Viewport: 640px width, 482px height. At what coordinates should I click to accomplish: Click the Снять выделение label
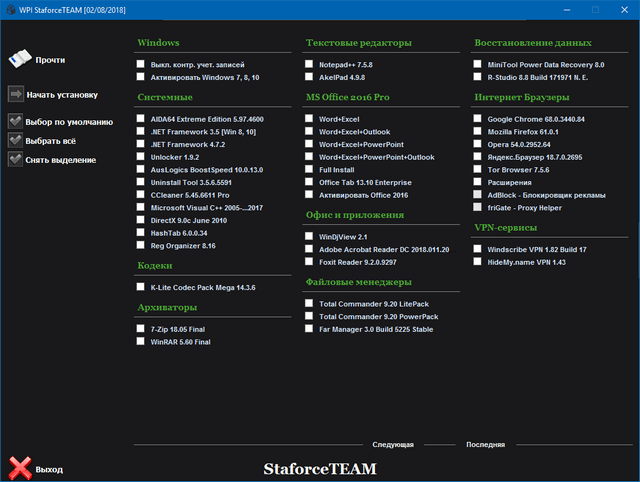click(61, 160)
